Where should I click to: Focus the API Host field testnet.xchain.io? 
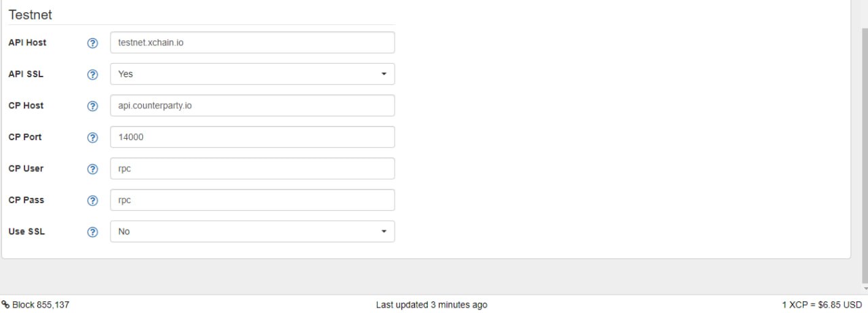[x=252, y=43]
